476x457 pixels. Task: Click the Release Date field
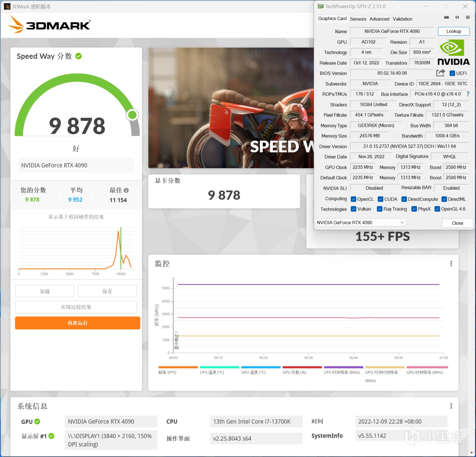tap(367, 63)
